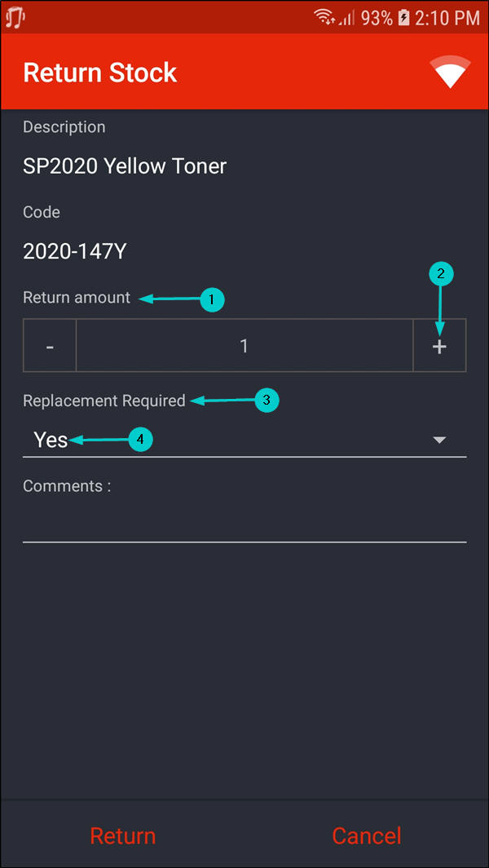Tap the Comments text field
Screen dimensions: 489x868
pyautogui.click(x=244, y=522)
